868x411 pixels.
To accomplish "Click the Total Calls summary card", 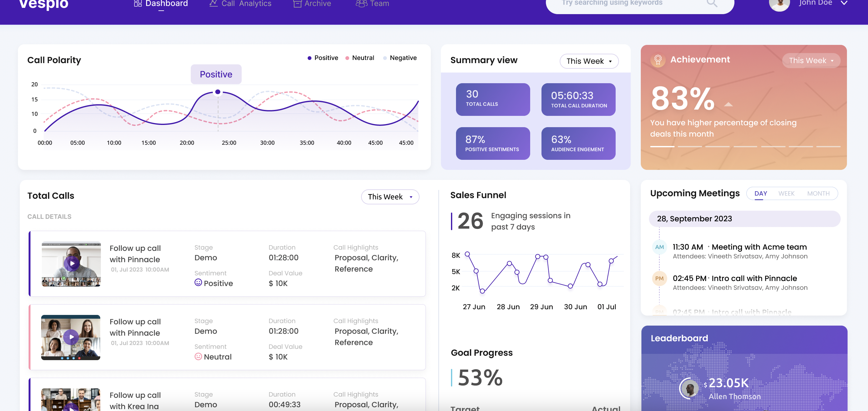I will (x=493, y=99).
